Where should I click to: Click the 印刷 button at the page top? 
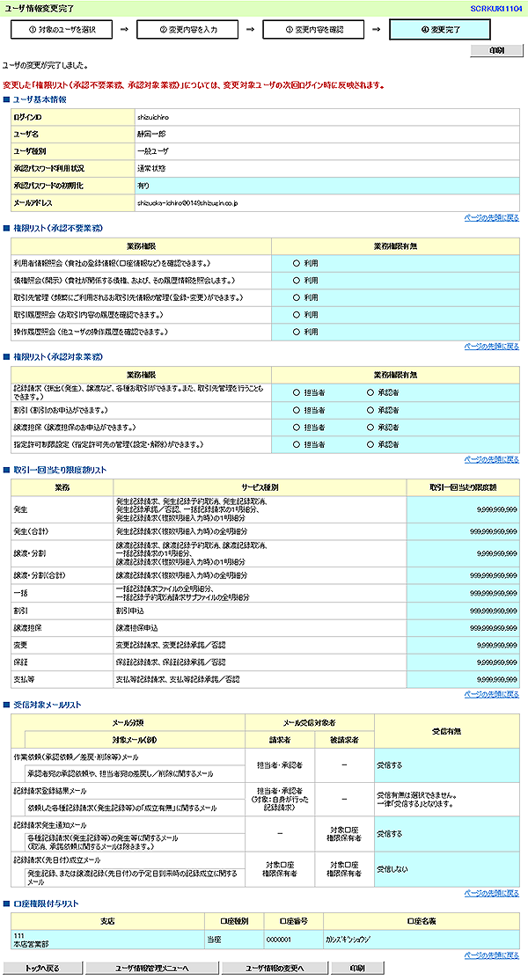pyautogui.click(x=496, y=51)
